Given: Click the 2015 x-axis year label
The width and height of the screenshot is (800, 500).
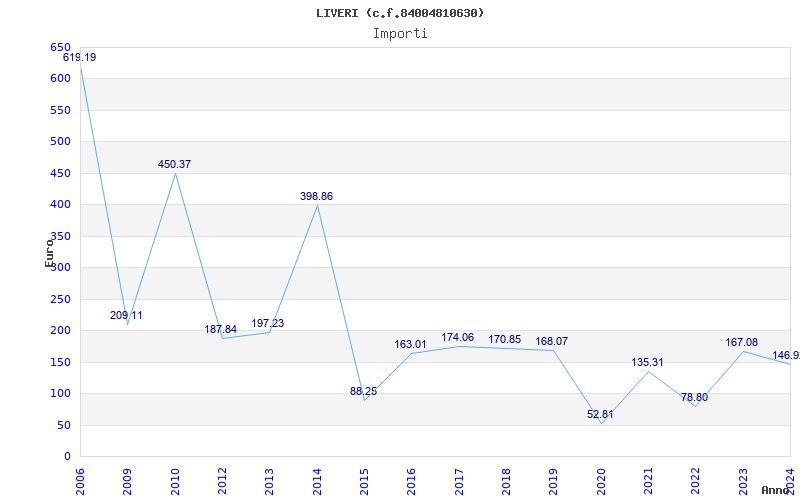Looking at the screenshot, I should 364,482.
